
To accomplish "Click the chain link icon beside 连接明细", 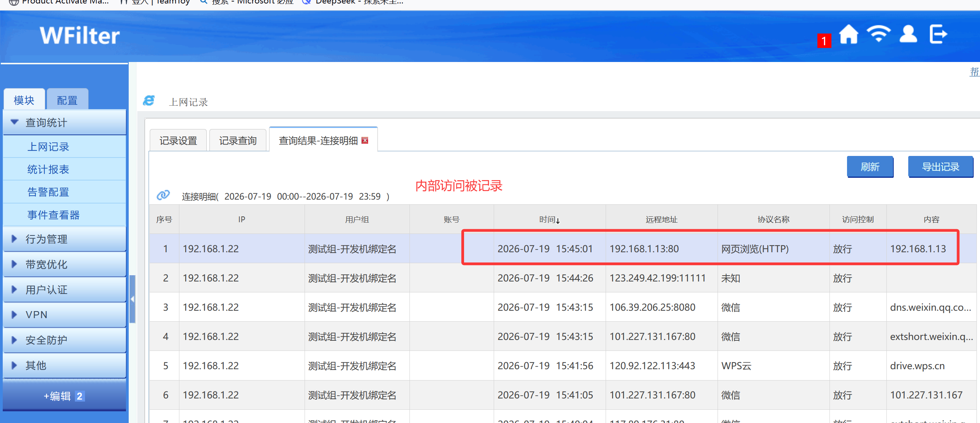I will (163, 195).
